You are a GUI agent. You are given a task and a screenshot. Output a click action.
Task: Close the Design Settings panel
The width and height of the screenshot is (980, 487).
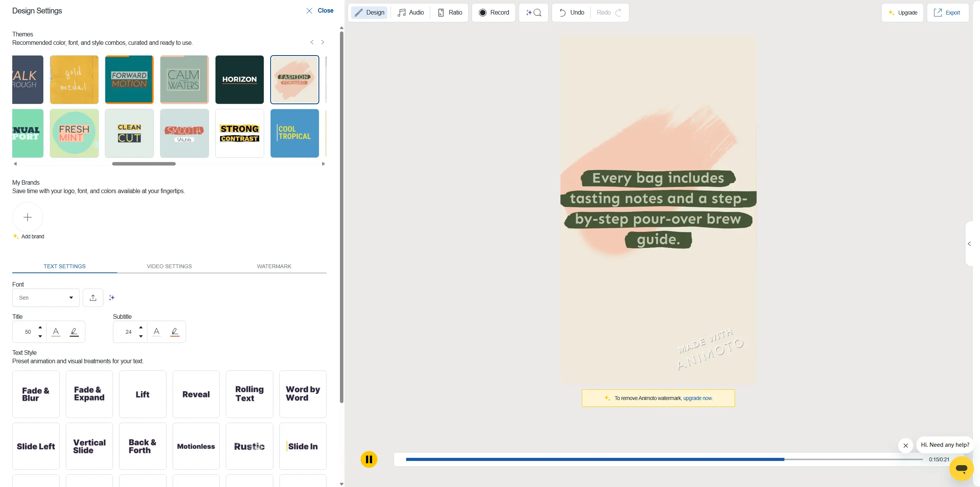[x=320, y=11]
